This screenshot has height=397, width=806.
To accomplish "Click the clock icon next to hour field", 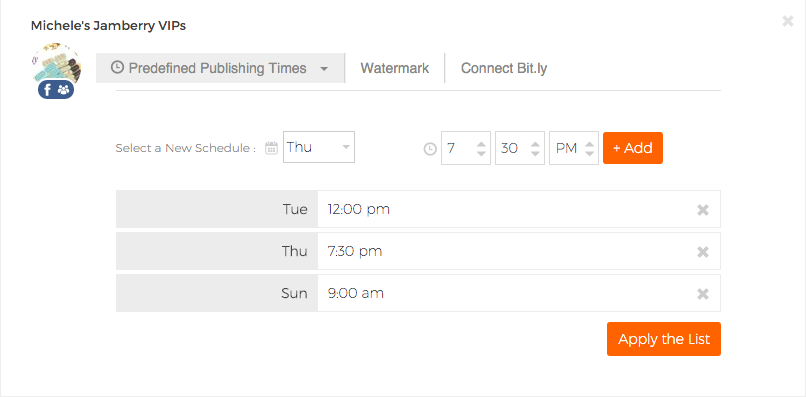I will point(430,149).
